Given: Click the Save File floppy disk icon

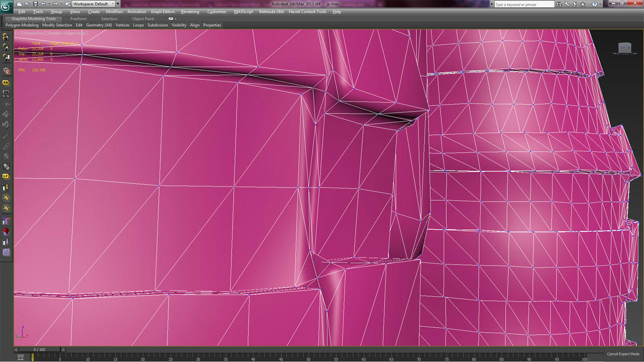Looking at the screenshot, I should pos(35,4).
